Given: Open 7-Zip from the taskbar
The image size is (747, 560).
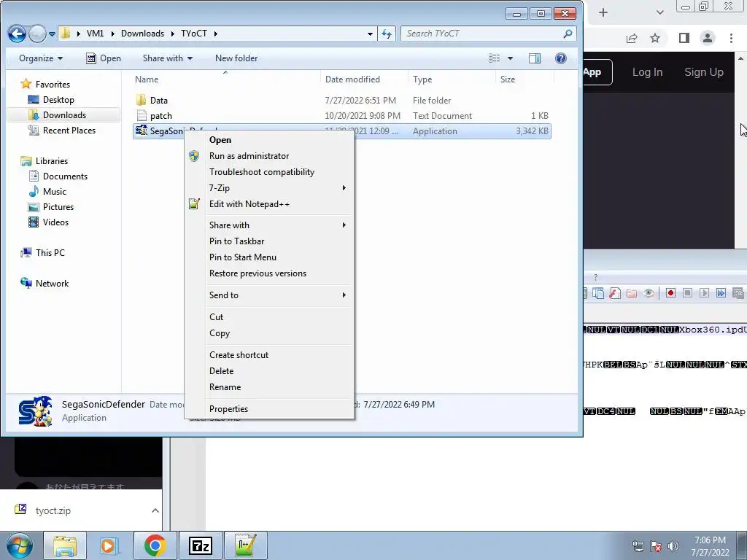Looking at the screenshot, I should pos(200,545).
